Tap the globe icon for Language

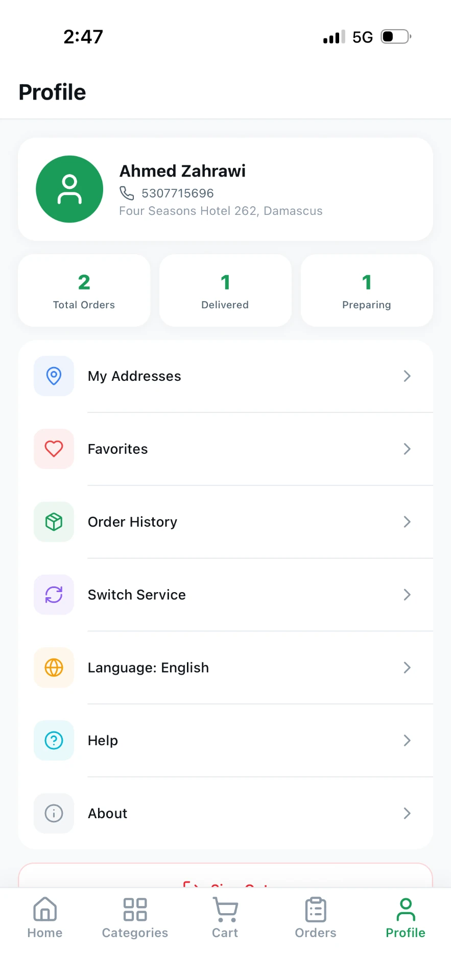pos(54,668)
